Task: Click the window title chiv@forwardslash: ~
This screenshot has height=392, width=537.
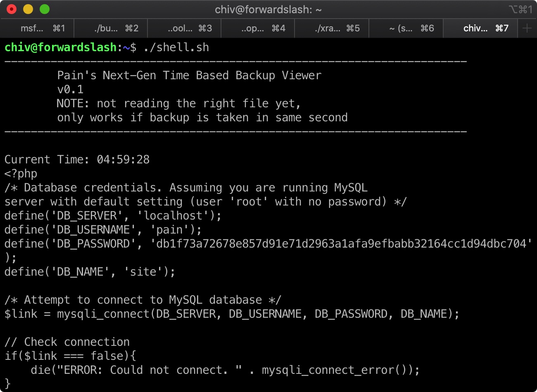Action: (x=268, y=9)
